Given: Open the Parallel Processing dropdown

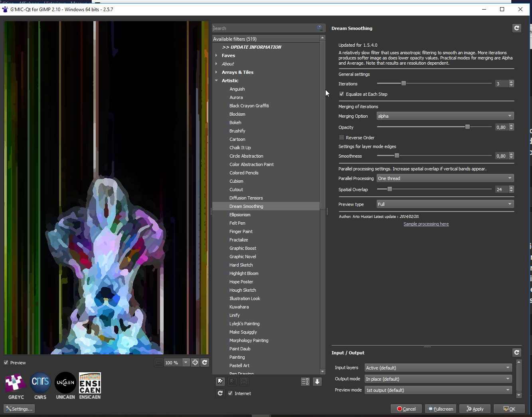Looking at the screenshot, I should tap(445, 178).
